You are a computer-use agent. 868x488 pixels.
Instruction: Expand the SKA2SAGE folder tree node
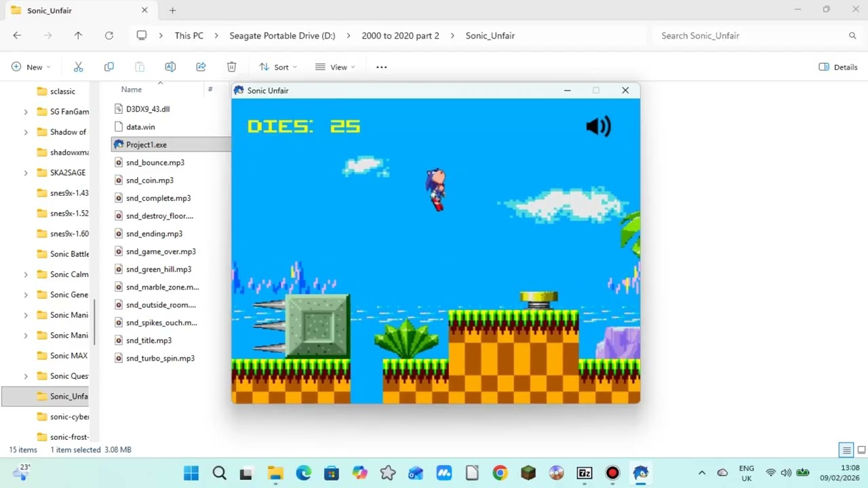tap(26, 173)
